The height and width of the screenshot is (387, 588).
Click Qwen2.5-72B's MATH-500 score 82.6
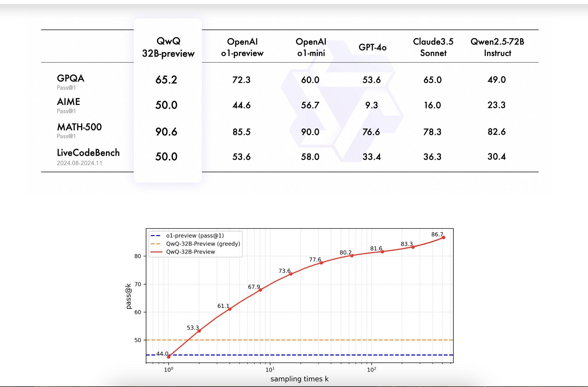(x=497, y=131)
